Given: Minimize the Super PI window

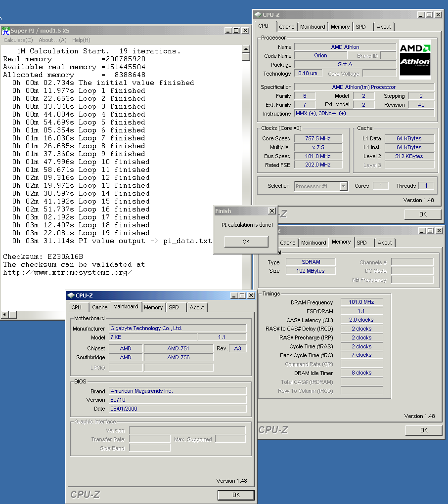Looking at the screenshot, I should (x=228, y=31).
